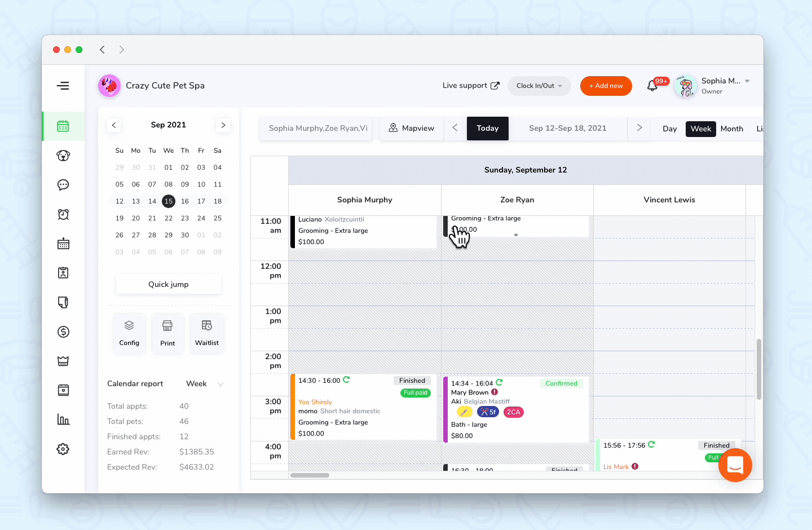Open the calendar icon in left sidebar

(63, 126)
